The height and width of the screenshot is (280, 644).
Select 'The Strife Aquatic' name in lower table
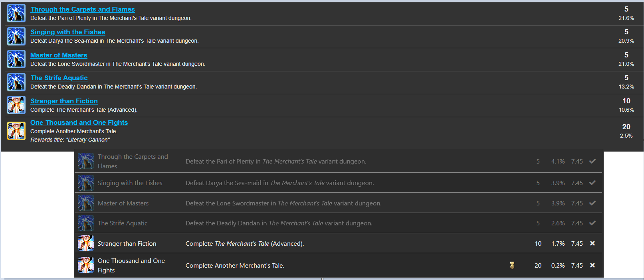(x=123, y=223)
